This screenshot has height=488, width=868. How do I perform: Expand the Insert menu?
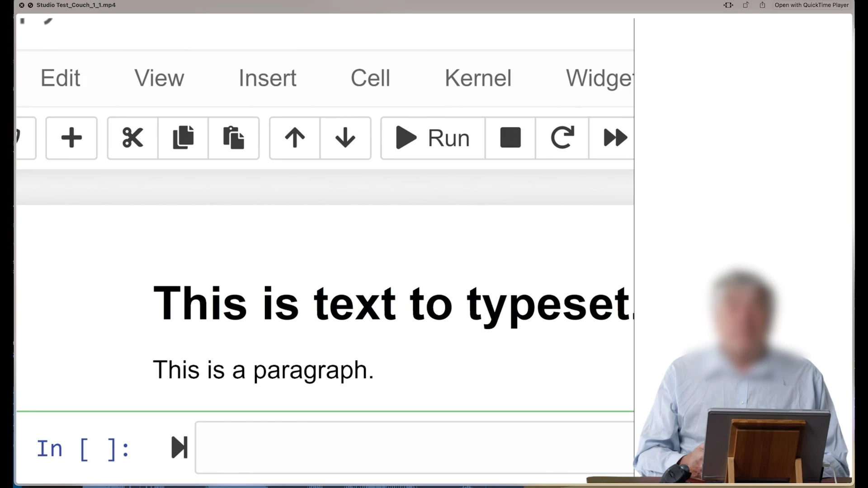(267, 78)
